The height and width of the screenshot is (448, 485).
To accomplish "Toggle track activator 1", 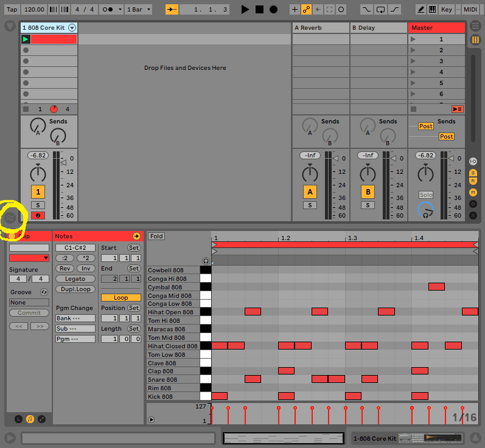I will (x=38, y=192).
